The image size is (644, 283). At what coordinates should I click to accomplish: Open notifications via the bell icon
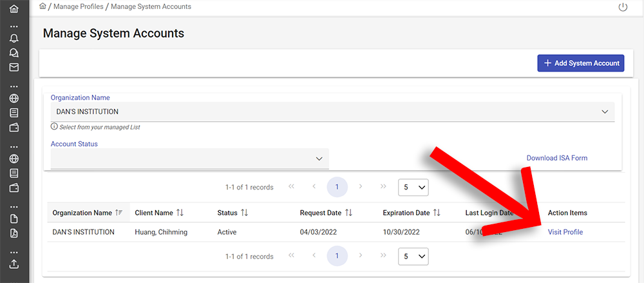point(14,38)
